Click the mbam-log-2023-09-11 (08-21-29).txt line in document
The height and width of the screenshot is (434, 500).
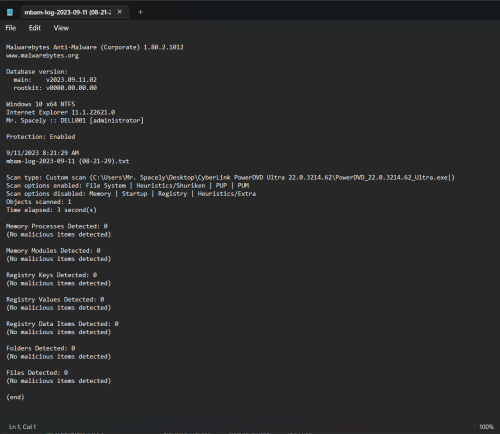tap(68, 161)
